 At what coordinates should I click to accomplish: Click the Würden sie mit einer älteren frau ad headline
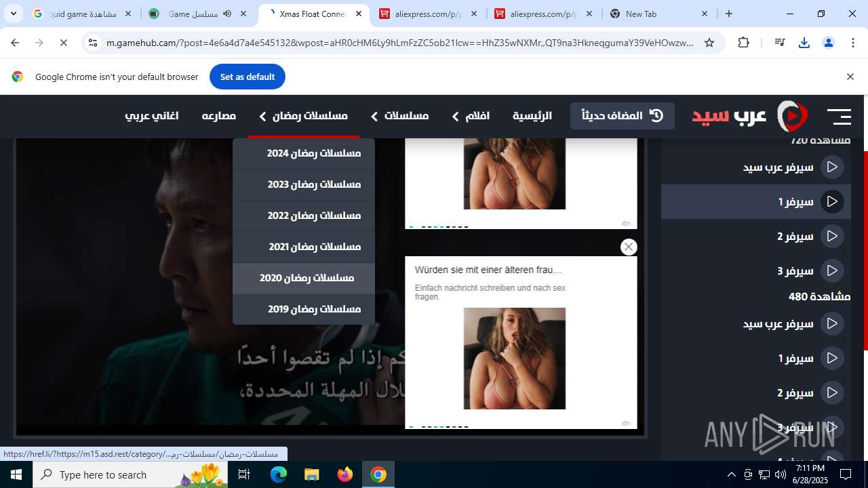488,270
